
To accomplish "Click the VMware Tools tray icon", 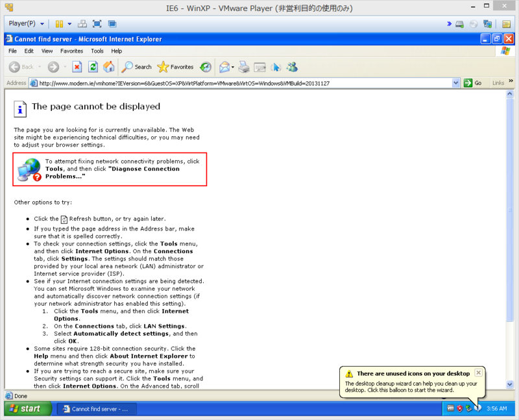I will pyautogui.click(x=450, y=408).
